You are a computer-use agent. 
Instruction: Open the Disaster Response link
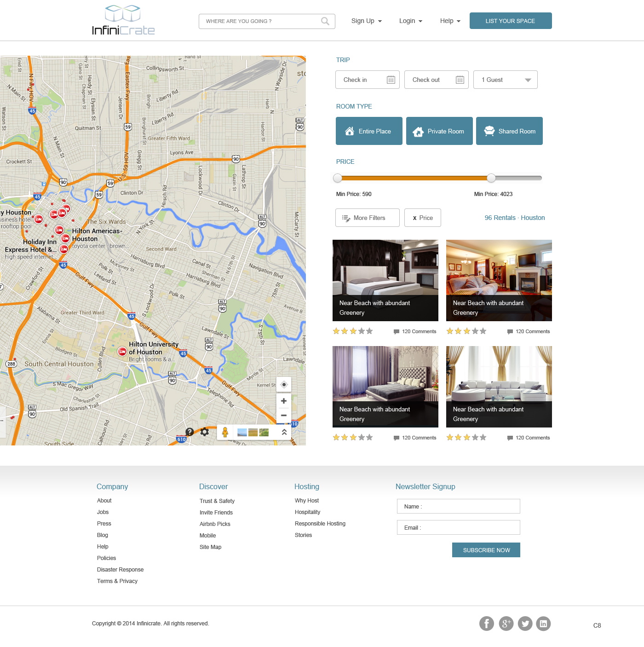click(x=121, y=570)
